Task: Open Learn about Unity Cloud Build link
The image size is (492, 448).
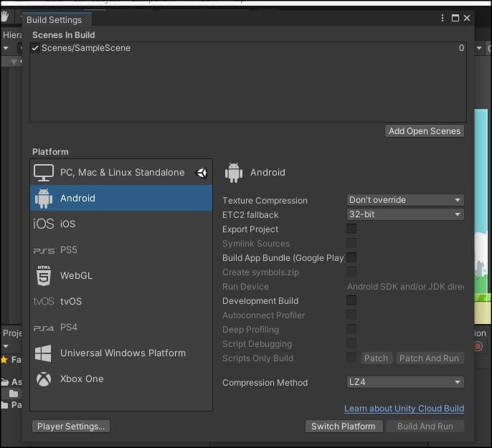Action: click(404, 409)
